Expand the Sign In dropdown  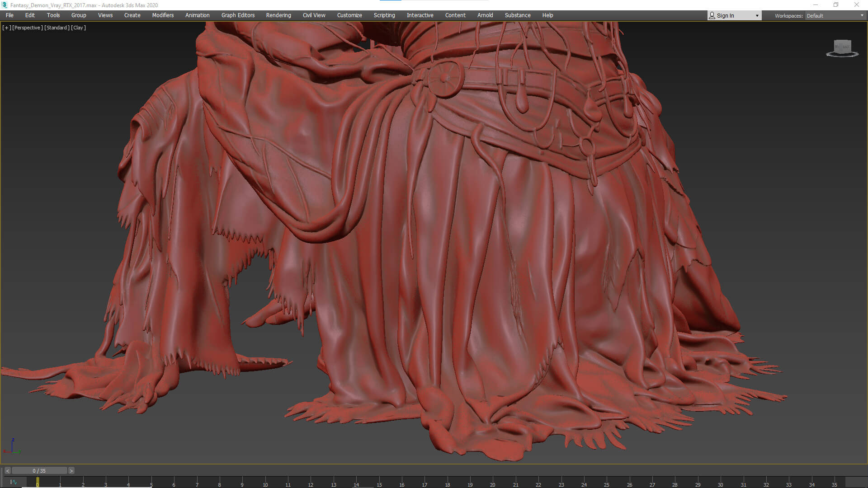coord(757,16)
